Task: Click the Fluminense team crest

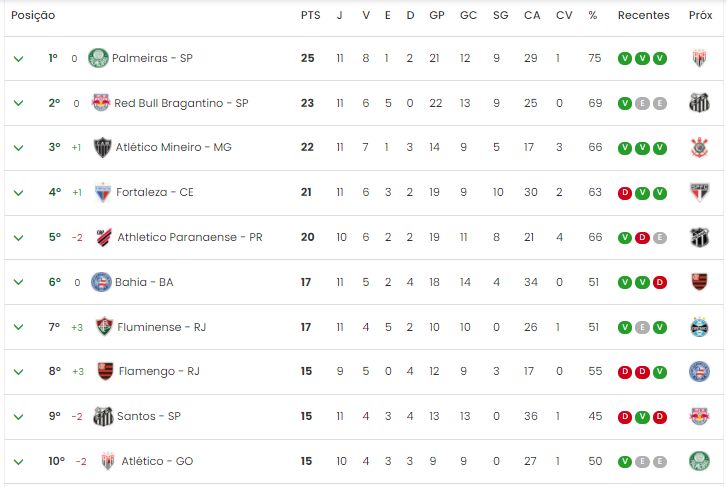Action: coord(104,327)
